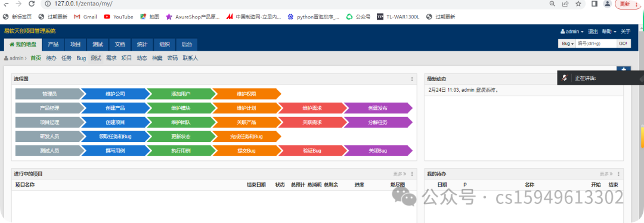The height and width of the screenshot is (223, 644).
Task: Click 更多 in 我的待办 panel
Action: [606, 174]
